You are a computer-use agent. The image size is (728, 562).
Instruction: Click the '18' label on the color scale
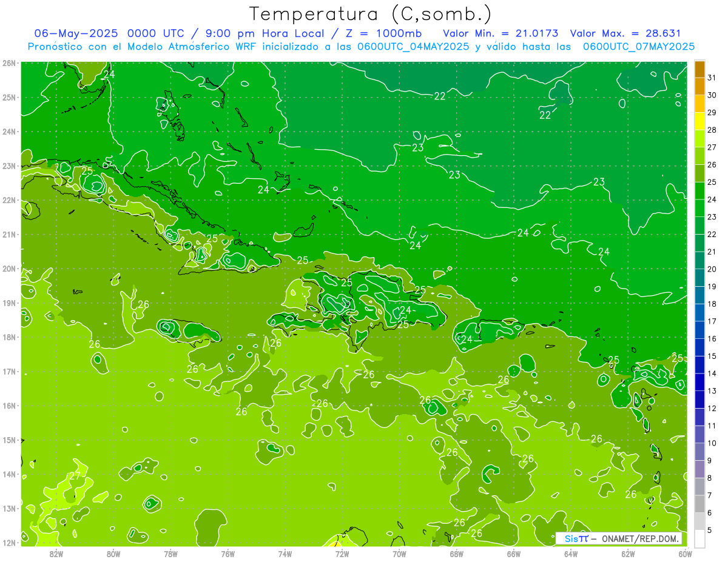(712, 304)
